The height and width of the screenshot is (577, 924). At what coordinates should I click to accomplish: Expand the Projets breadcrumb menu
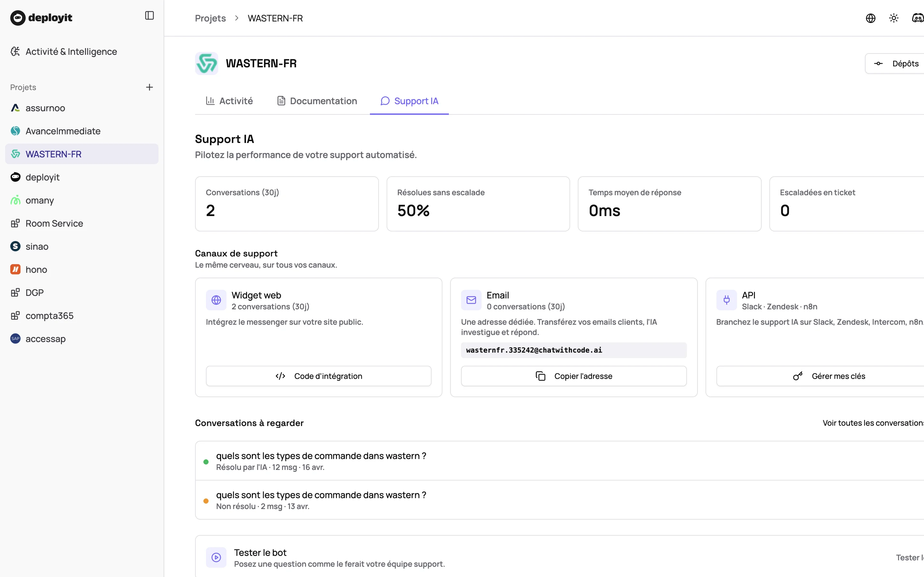210,18
